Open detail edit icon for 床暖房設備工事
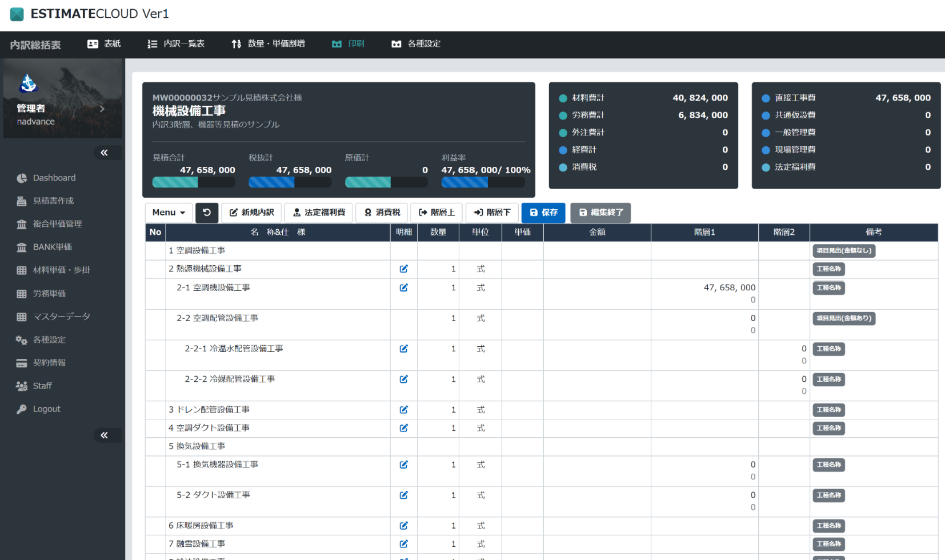 [404, 526]
